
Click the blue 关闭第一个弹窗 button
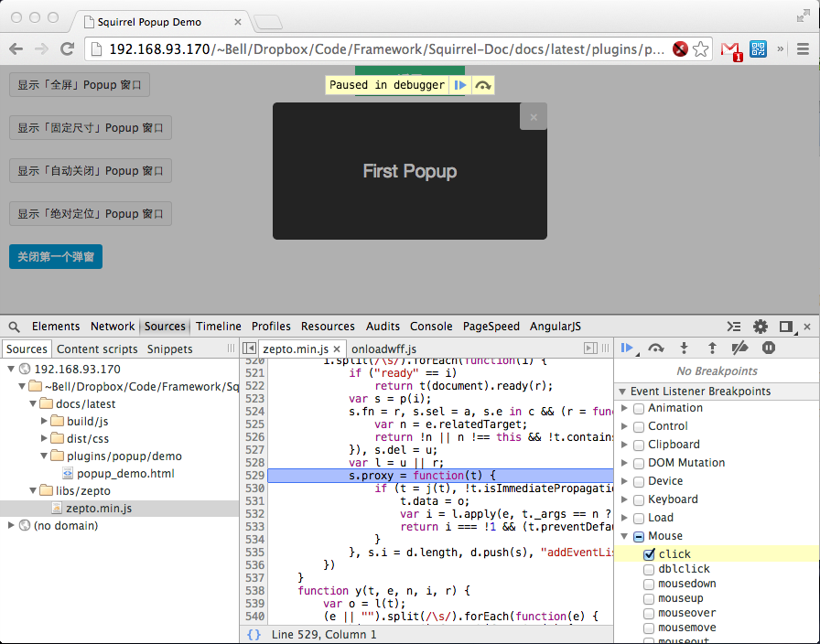pos(56,257)
